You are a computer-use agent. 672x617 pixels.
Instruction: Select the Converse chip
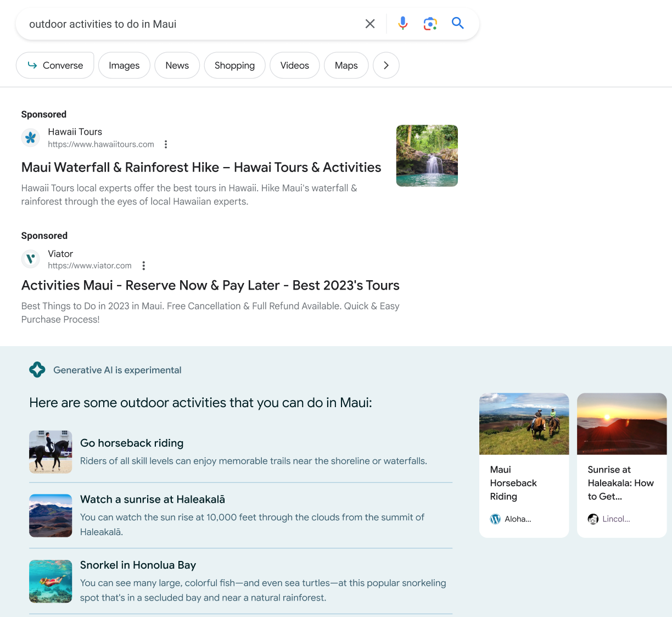[x=55, y=65]
